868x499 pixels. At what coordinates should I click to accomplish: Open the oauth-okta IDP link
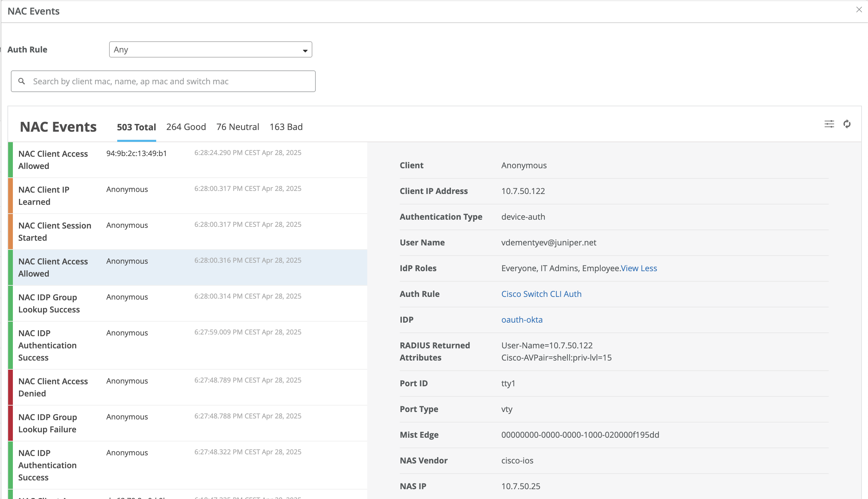[x=522, y=320]
